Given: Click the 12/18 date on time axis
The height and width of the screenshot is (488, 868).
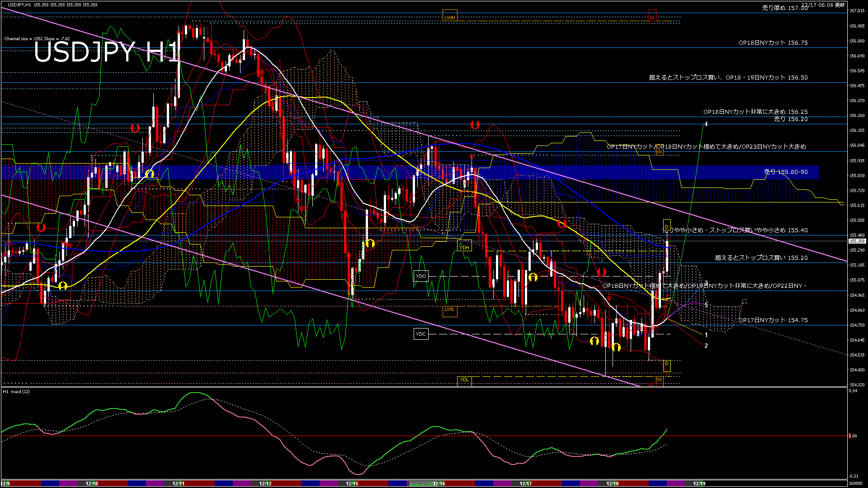Looking at the screenshot, I should pyautogui.click(x=612, y=483).
